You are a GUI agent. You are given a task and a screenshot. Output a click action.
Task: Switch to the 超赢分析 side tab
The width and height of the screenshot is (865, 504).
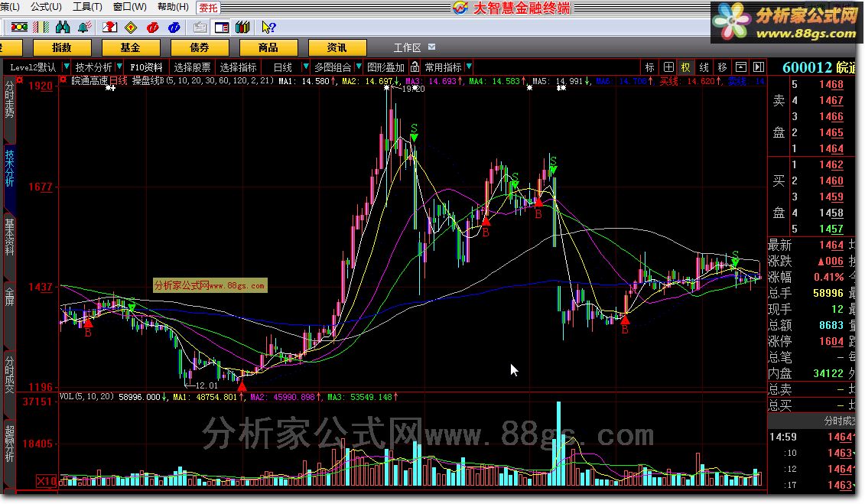click(9, 444)
